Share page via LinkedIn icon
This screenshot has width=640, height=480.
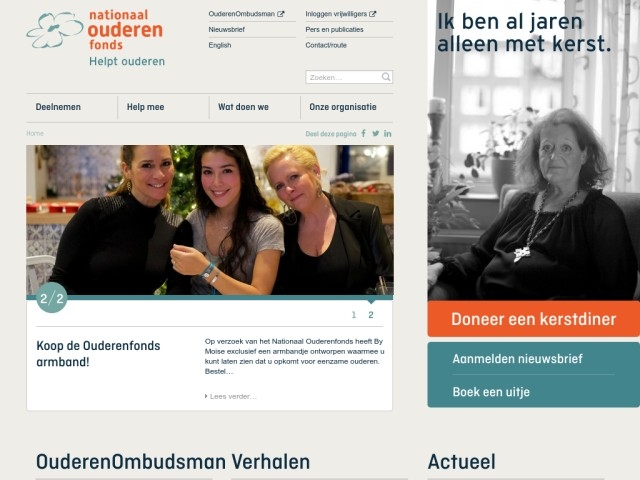click(387, 133)
